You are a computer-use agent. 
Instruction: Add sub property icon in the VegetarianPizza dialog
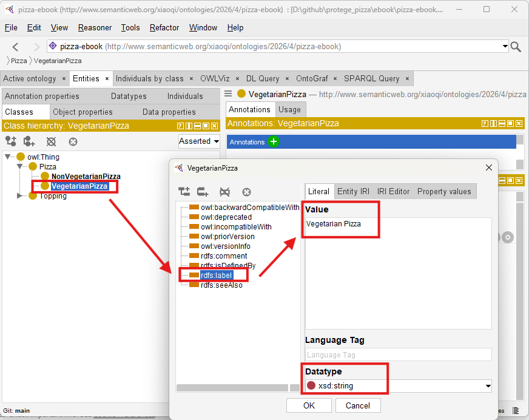pos(184,192)
